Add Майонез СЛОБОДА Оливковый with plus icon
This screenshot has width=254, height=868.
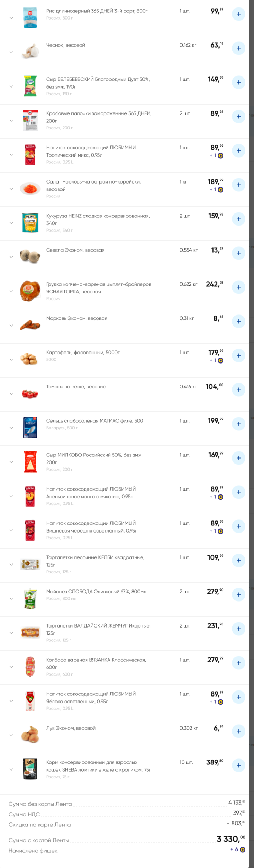click(x=238, y=595)
